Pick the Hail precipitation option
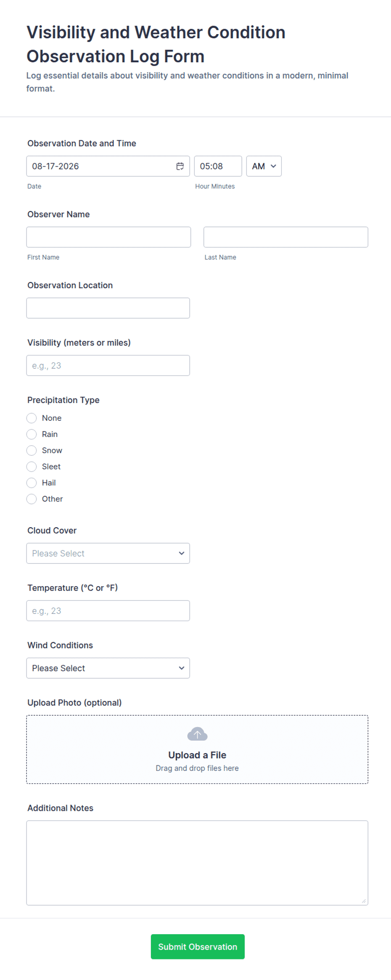Image resolution: width=391 pixels, height=980 pixels. 32,483
